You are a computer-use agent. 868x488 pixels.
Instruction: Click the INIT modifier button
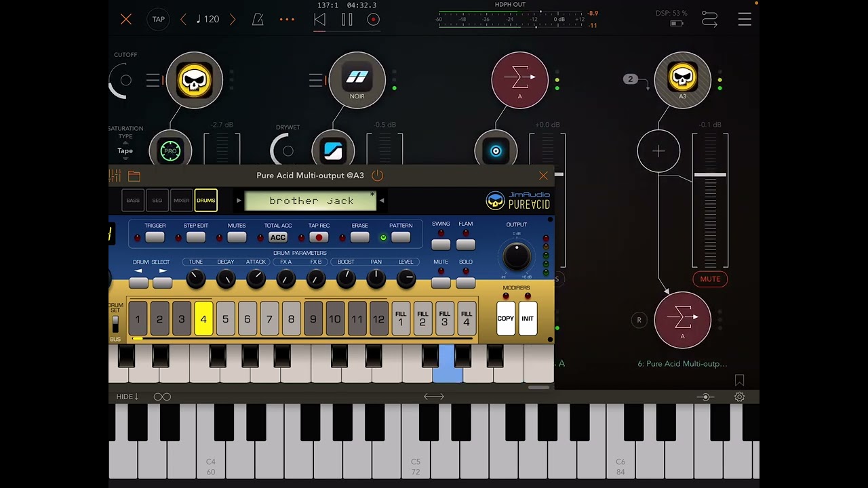pyautogui.click(x=528, y=319)
